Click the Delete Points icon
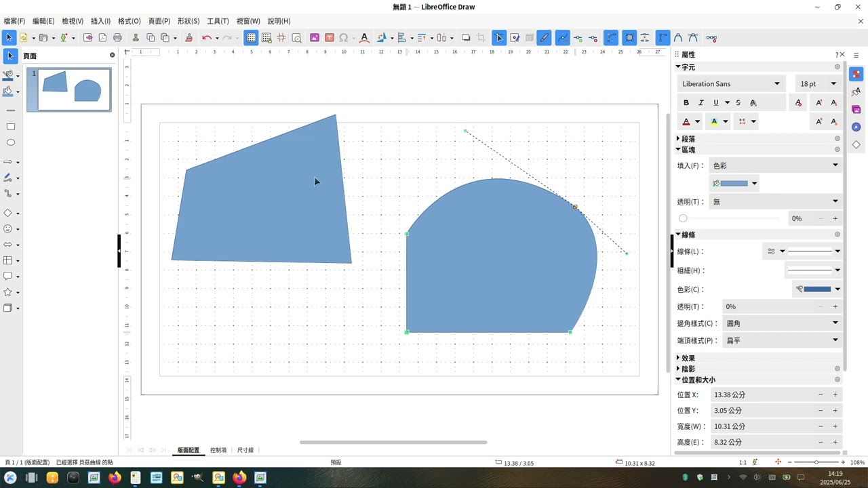 click(x=593, y=38)
